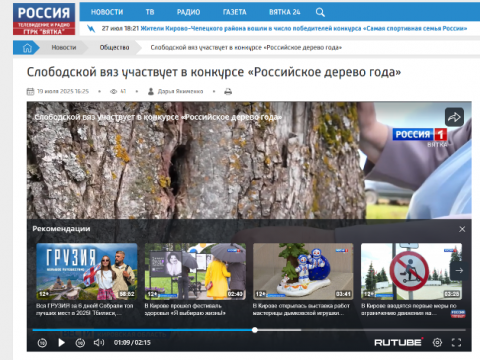
Task: Rewind the video ten seconds
Action: pos(42,342)
